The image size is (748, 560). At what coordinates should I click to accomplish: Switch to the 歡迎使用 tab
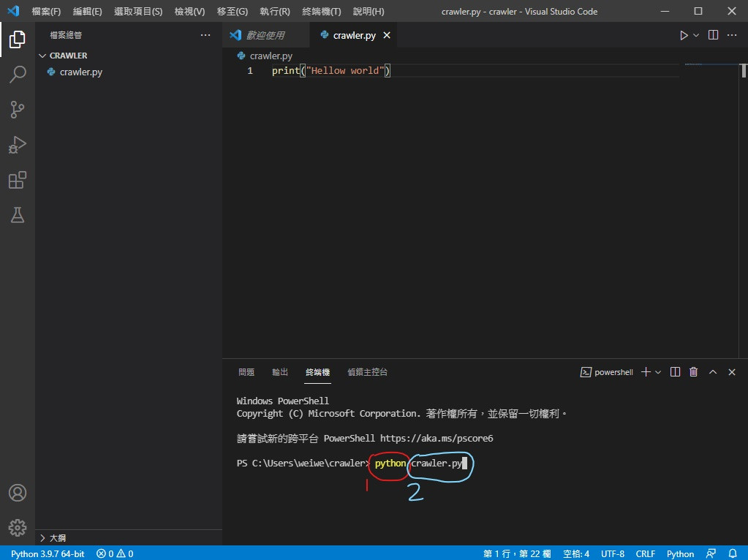(x=265, y=35)
